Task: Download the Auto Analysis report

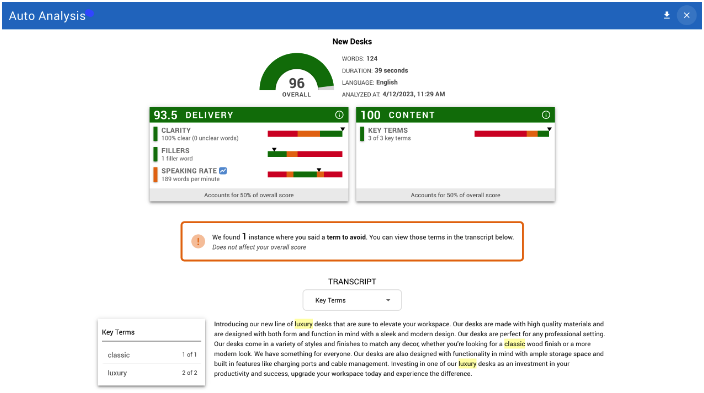Action: (x=667, y=15)
